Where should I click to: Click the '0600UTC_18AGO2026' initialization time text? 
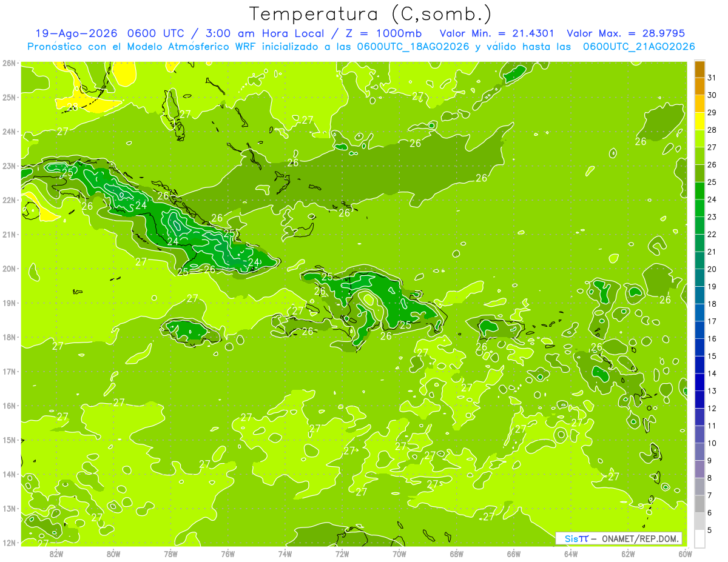413,47
